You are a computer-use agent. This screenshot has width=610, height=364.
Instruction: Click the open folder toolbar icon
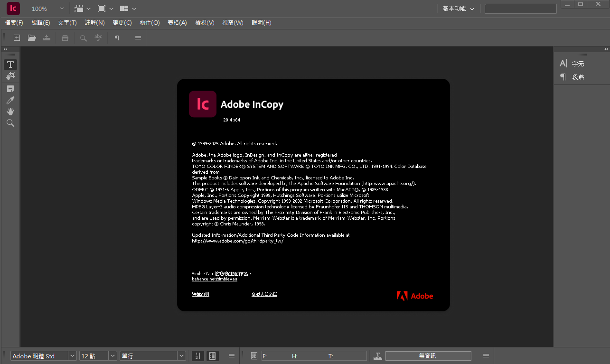coord(32,38)
